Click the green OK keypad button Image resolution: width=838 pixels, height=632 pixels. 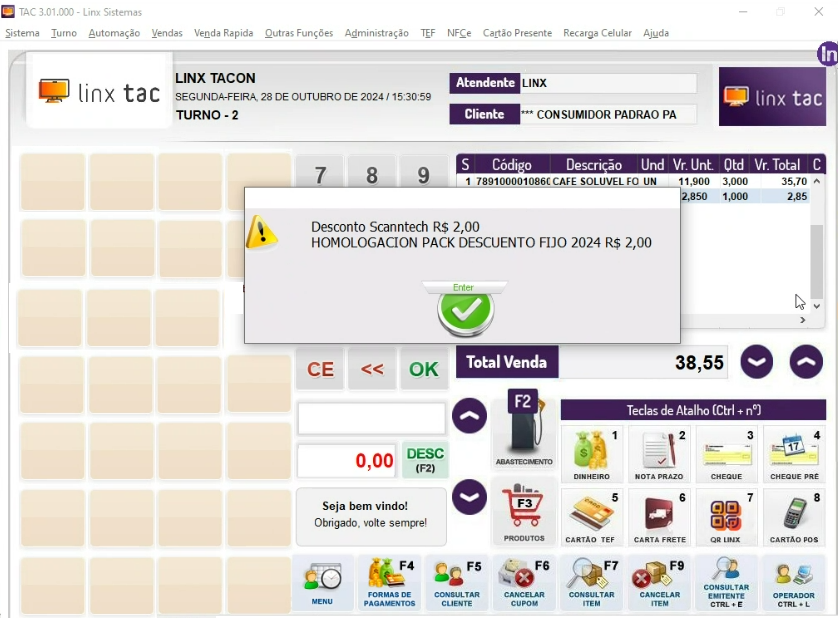click(x=424, y=369)
